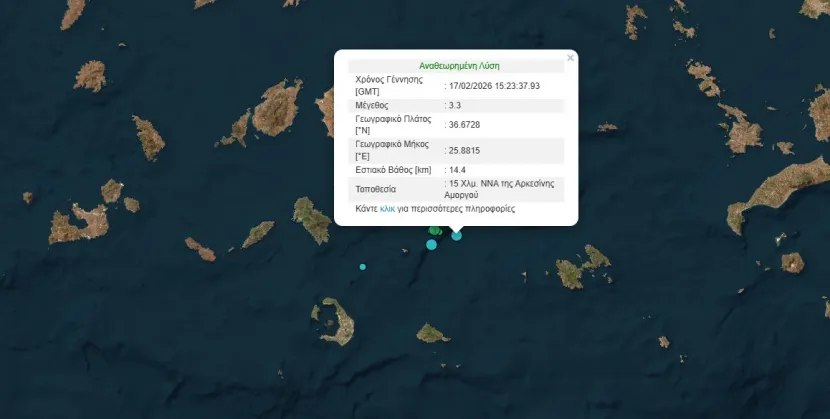Click the latitude value 36.6728
The image size is (830, 419).
pos(464,125)
